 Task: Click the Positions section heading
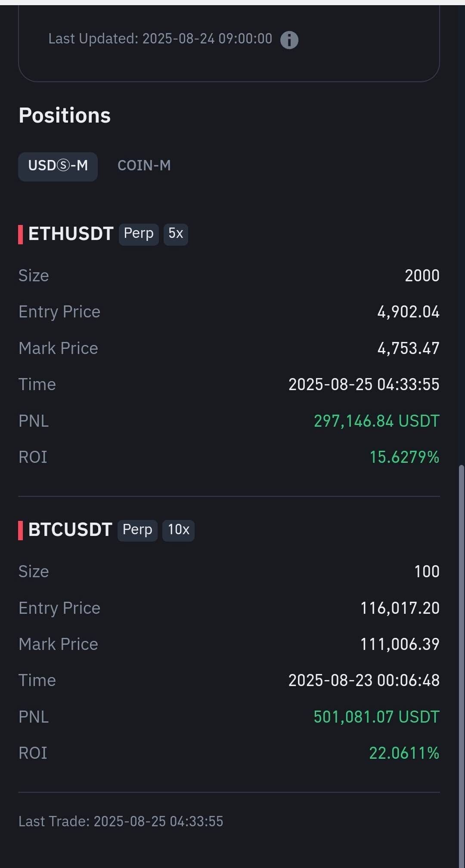65,116
